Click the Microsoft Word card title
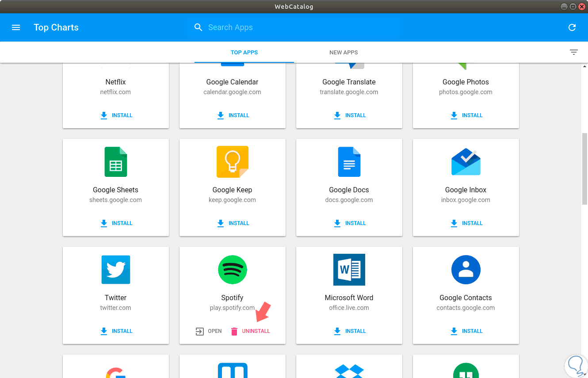This screenshot has height=378, width=588. tap(349, 298)
